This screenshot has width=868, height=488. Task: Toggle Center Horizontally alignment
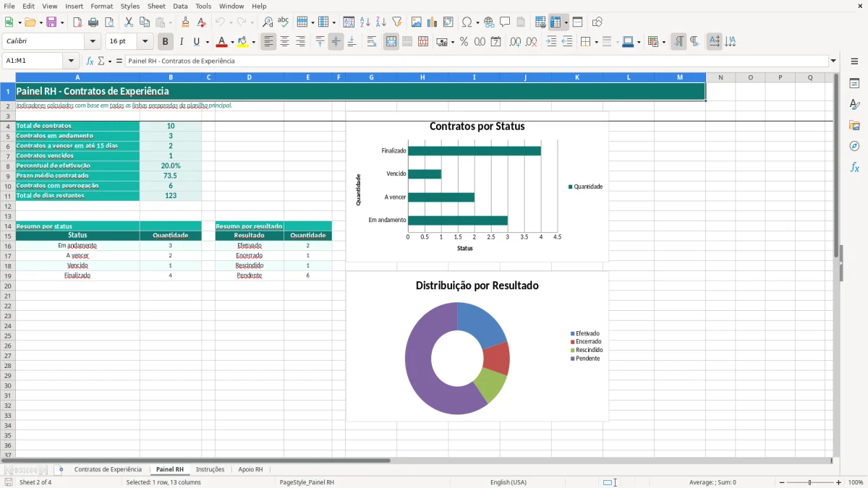(285, 42)
